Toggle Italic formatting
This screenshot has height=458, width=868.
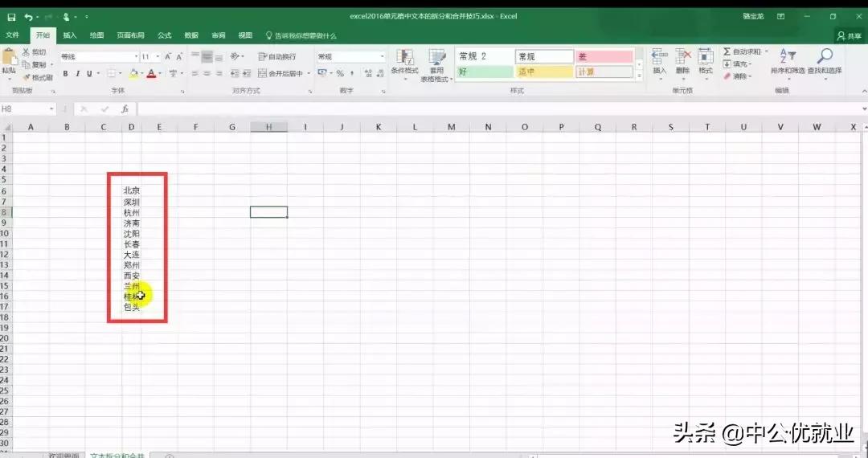78,74
